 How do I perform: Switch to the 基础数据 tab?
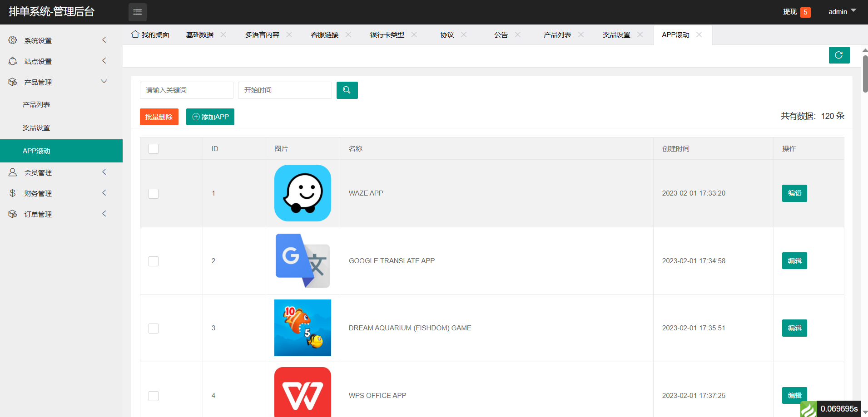200,35
